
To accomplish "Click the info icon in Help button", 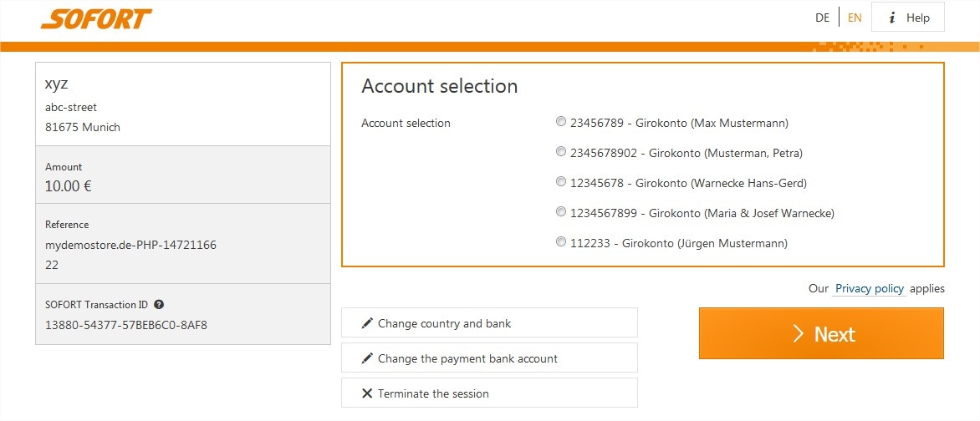I will tap(892, 18).
